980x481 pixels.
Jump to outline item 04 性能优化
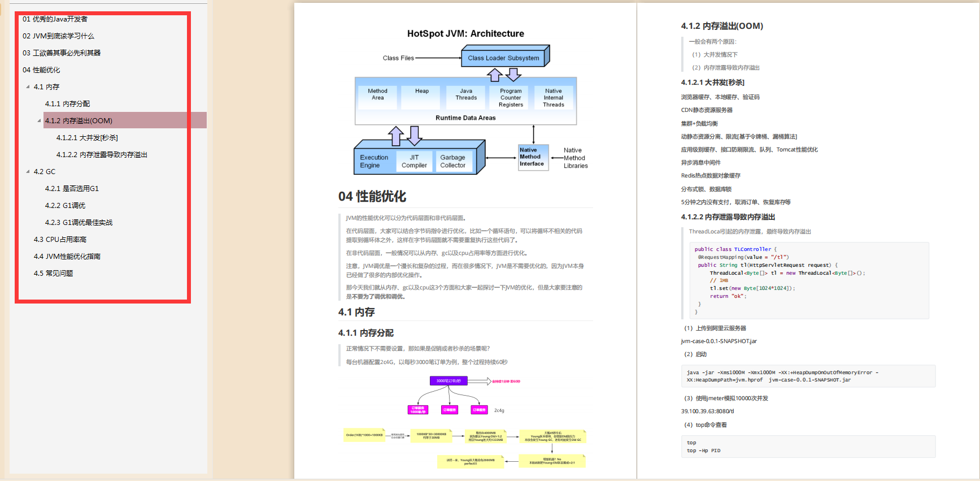tap(41, 70)
